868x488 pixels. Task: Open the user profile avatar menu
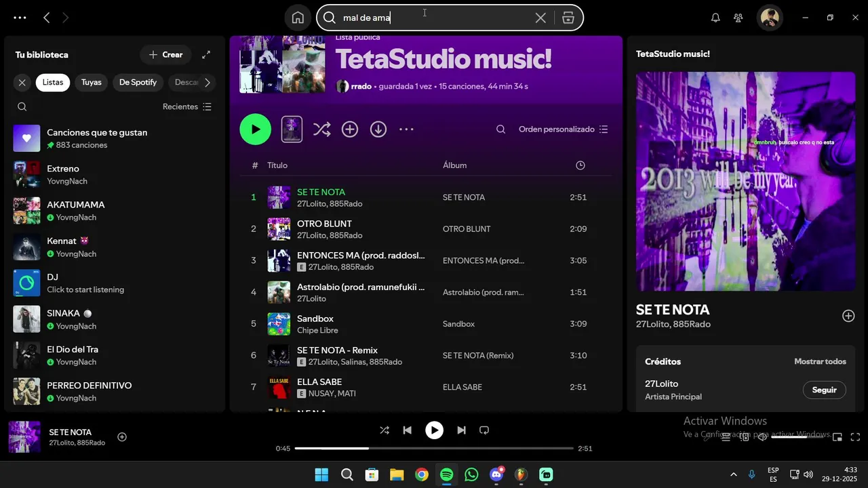(770, 18)
